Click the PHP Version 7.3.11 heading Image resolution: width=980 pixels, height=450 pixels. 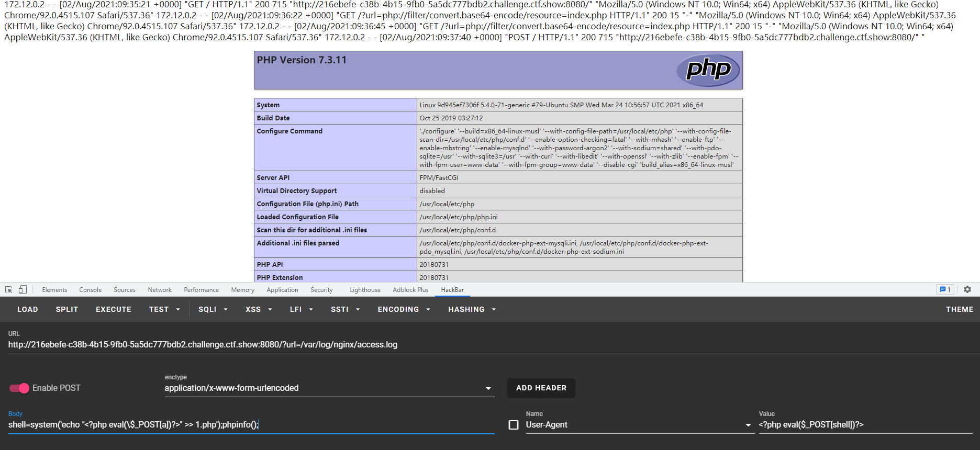[302, 60]
